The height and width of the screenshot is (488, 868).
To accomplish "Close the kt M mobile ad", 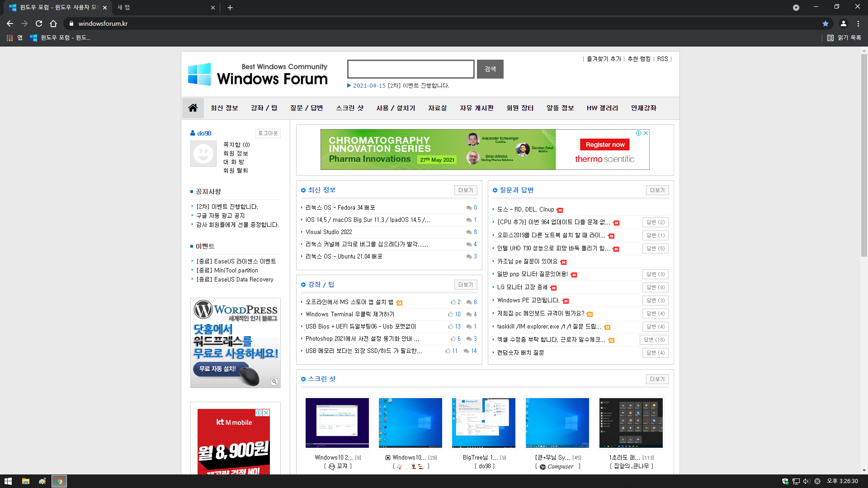I will pos(266,413).
